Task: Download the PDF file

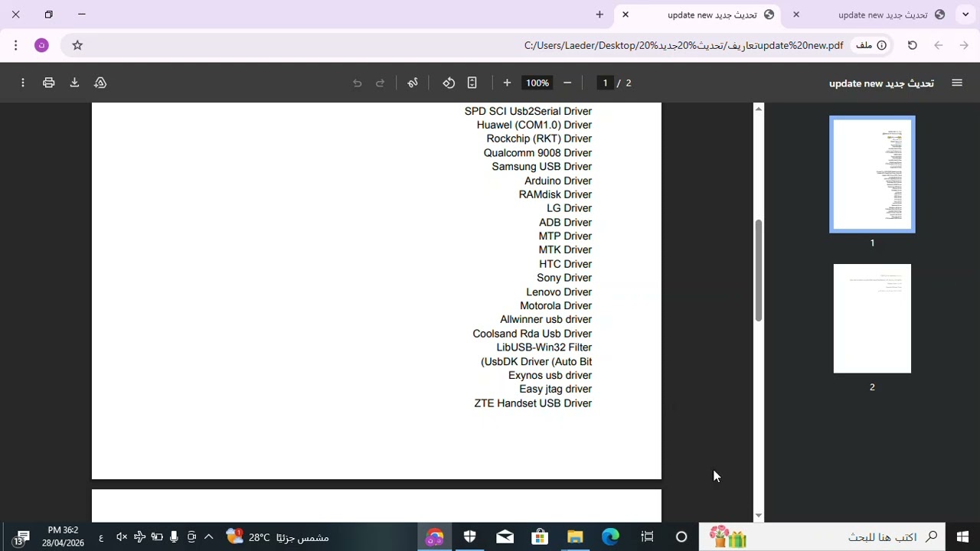Action: [74, 83]
